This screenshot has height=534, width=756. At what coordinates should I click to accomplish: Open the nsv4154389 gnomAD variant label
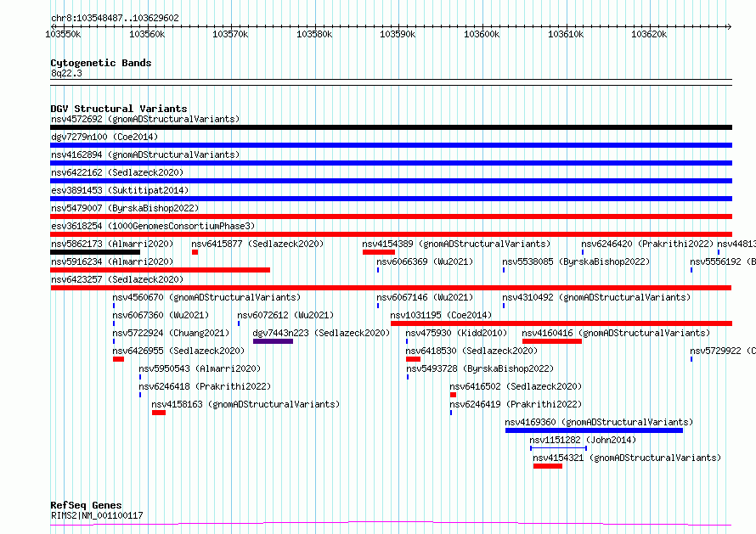pos(456,244)
